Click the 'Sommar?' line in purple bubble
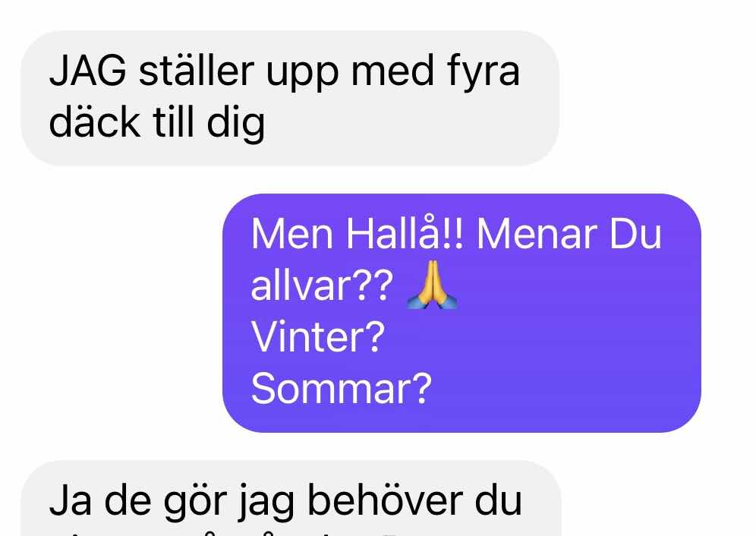Image resolution: width=756 pixels, height=536 pixels. coord(341,389)
